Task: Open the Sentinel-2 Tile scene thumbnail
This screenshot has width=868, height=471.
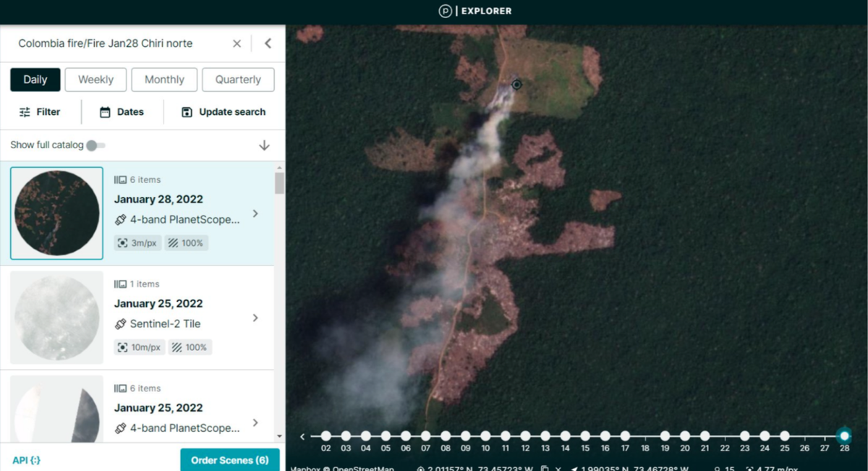Action: point(56,318)
